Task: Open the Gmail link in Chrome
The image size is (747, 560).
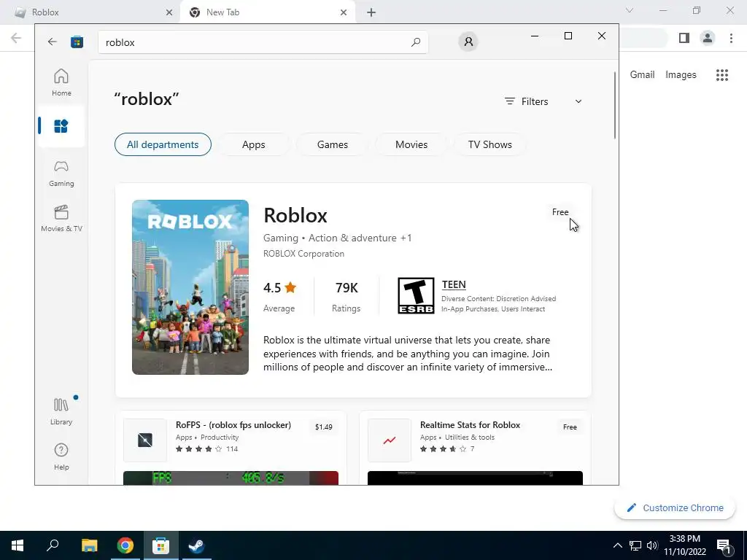Action: pyautogui.click(x=642, y=75)
